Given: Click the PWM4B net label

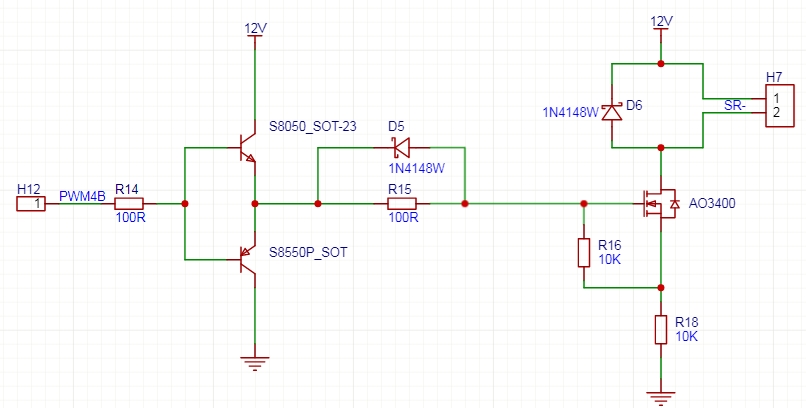Looking at the screenshot, I should click(82, 196).
